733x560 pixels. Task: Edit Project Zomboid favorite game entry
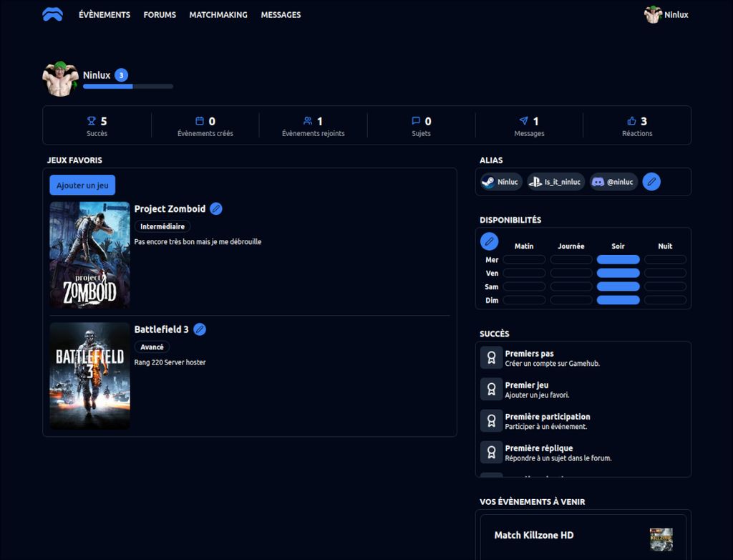coord(216,209)
